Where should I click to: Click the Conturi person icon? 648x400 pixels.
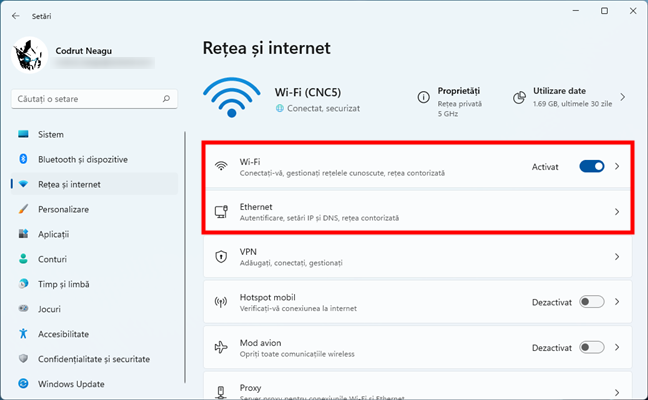point(24,259)
